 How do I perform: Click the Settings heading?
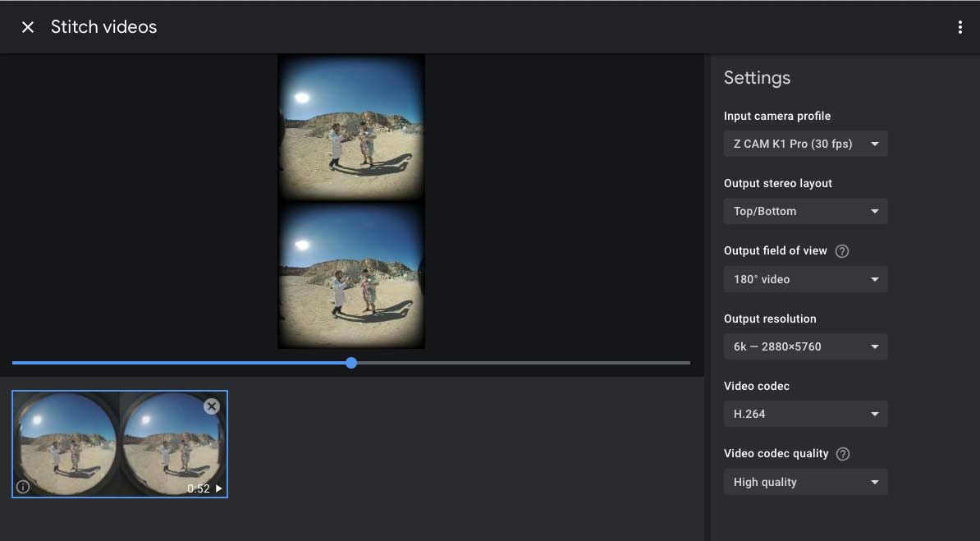tap(757, 78)
